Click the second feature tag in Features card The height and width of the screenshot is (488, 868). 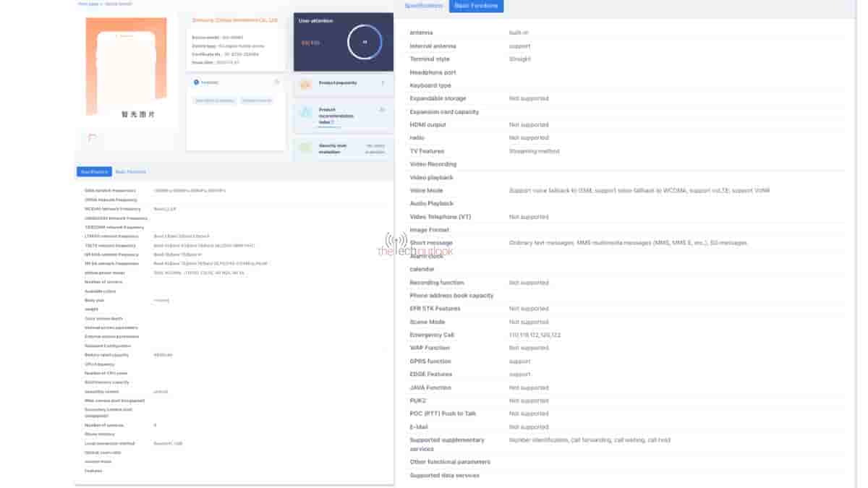coord(257,100)
